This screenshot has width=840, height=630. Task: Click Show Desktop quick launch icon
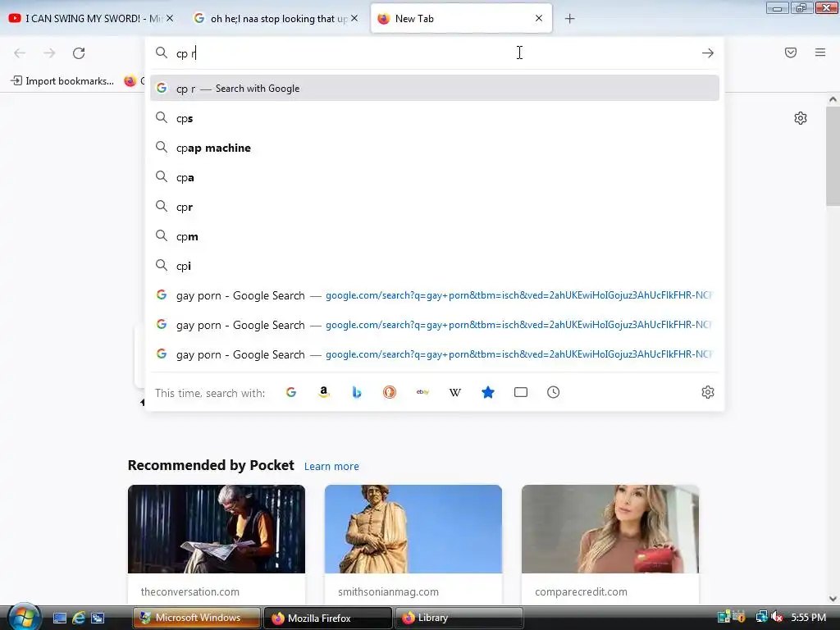point(59,618)
